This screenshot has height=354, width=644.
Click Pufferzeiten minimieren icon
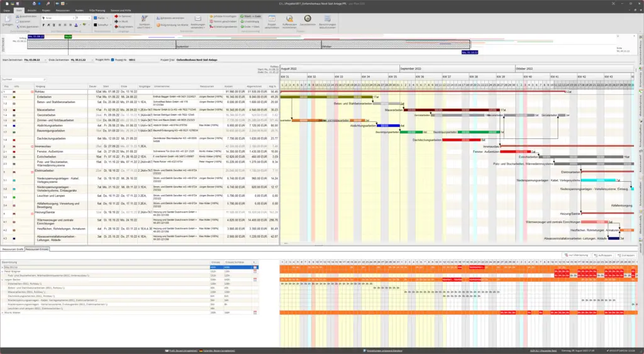point(289,18)
